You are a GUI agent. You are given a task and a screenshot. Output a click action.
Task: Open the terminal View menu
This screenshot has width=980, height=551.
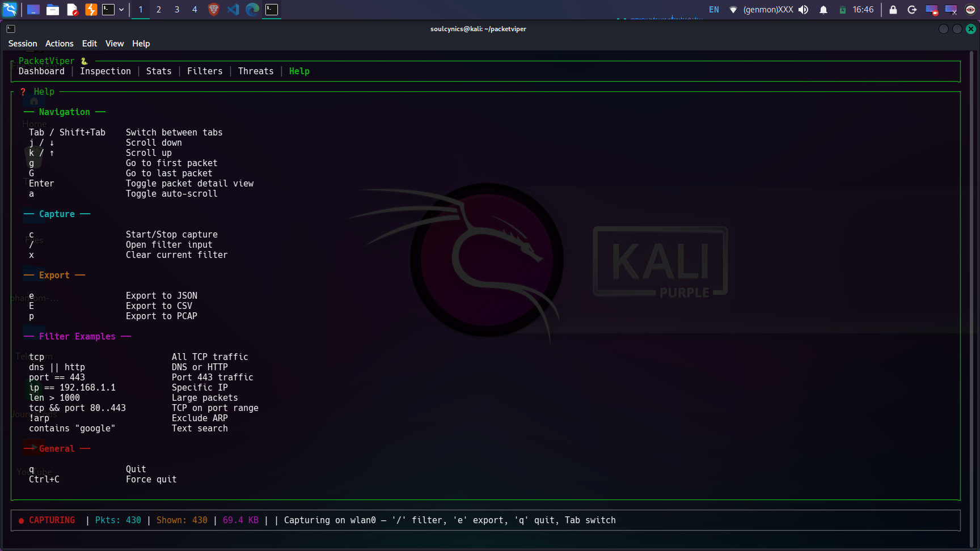click(115, 44)
